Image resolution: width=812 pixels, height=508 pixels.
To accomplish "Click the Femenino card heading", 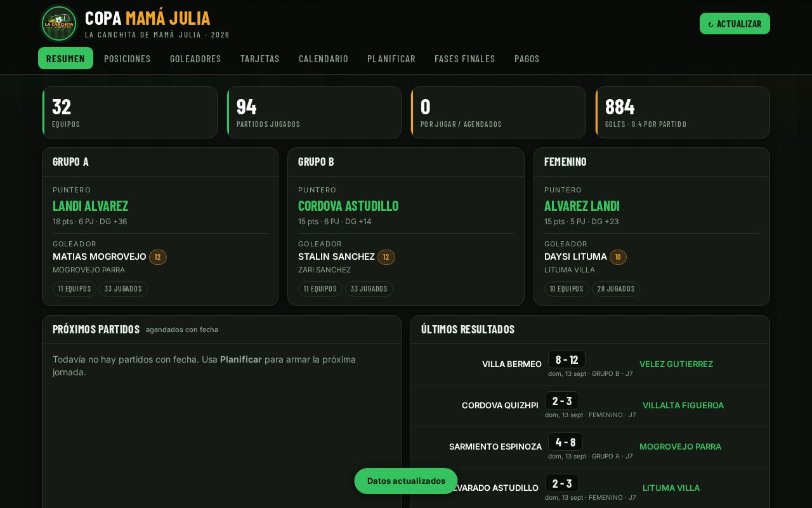I will (x=565, y=162).
